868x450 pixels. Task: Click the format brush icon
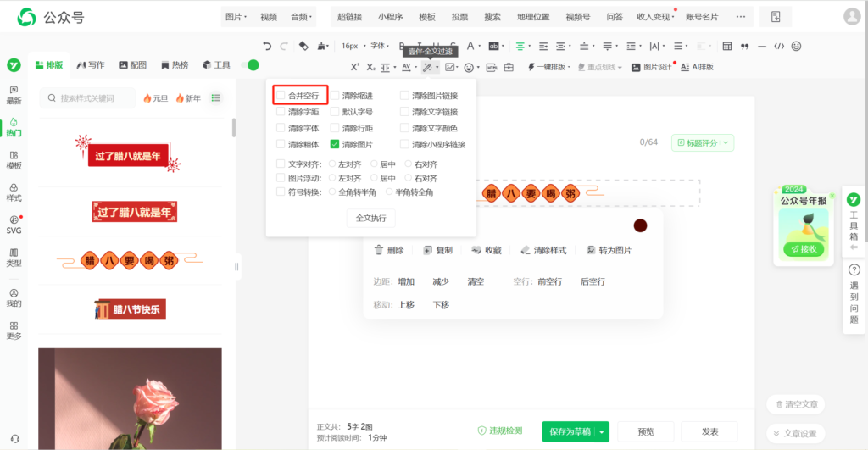[x=321, y=46]
